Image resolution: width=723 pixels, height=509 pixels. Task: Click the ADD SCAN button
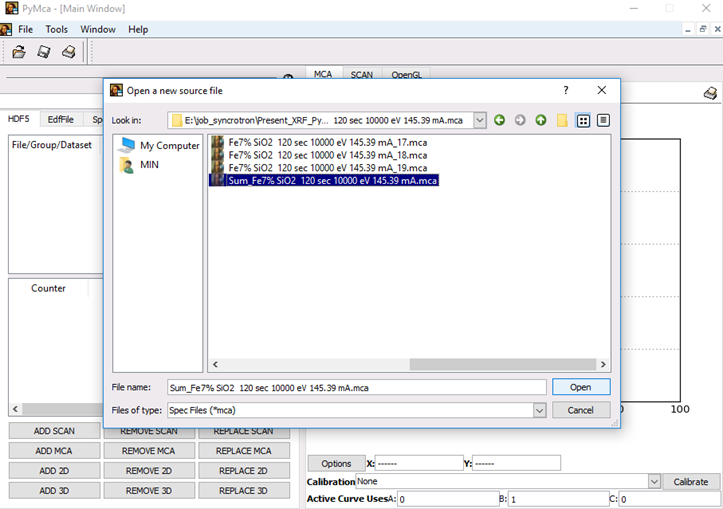[54, 431]
